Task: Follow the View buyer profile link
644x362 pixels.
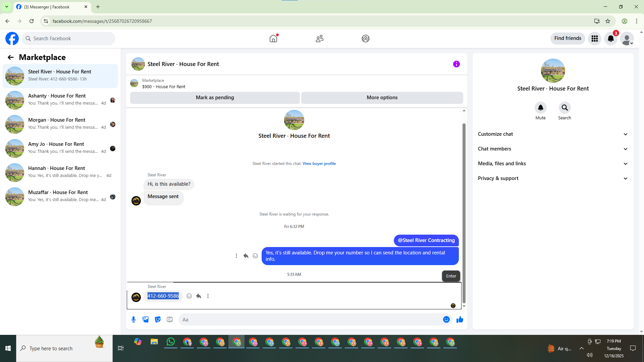Action: [319, 164]
